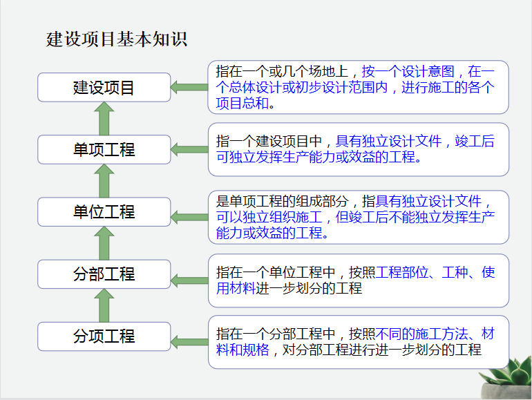Select the 单项工程 box
Screen dimensions: 532x400
pos(104,150)
